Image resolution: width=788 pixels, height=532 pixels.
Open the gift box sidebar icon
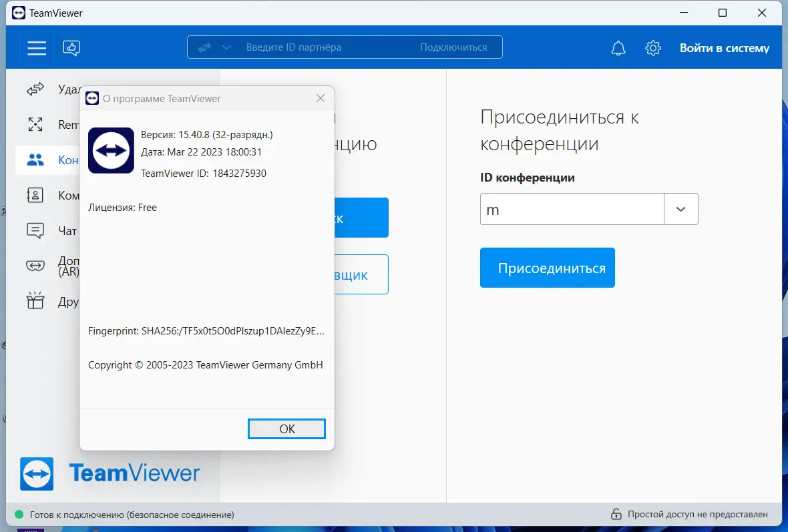(x=35, y=300)
